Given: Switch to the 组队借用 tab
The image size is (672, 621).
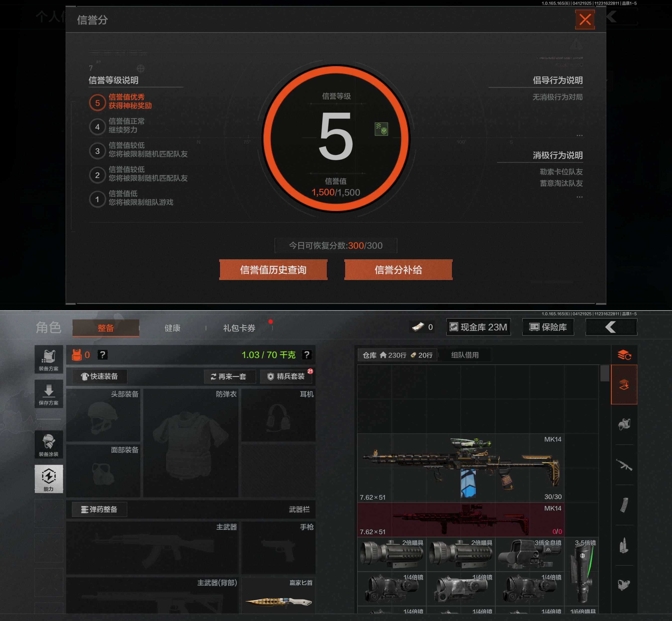Looking at the screenshot, I should [x=465, y=355].
